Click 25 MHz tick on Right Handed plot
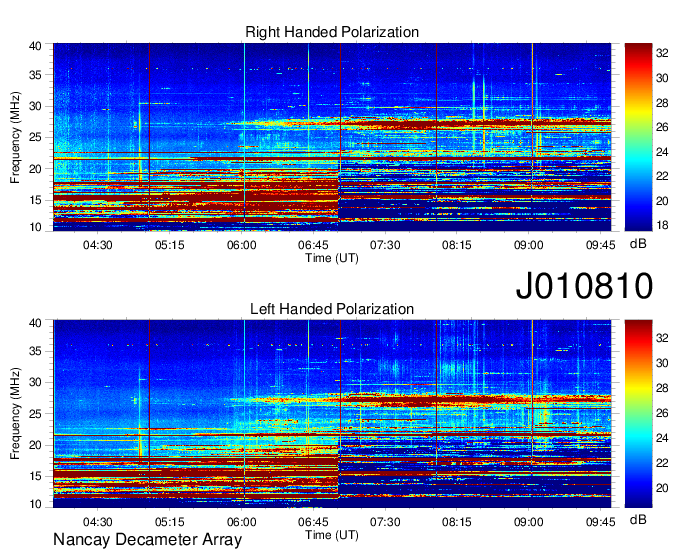This screenshot has height=552, width=680. 35,138
